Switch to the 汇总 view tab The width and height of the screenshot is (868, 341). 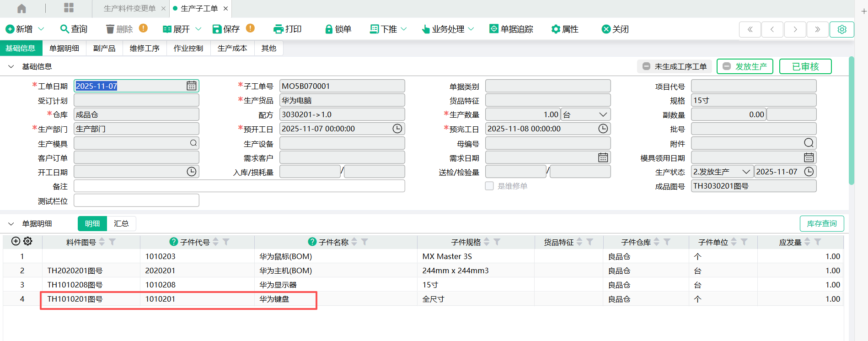click(121, 223)
